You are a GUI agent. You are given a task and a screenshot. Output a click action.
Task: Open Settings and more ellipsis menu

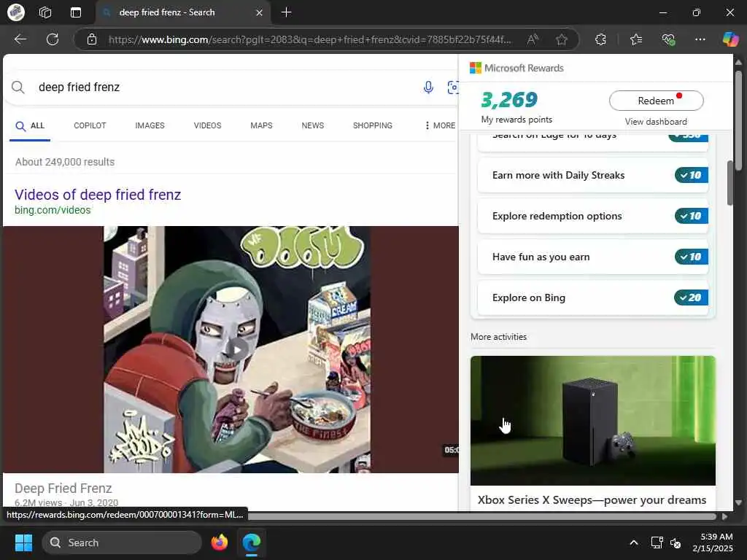700,39
